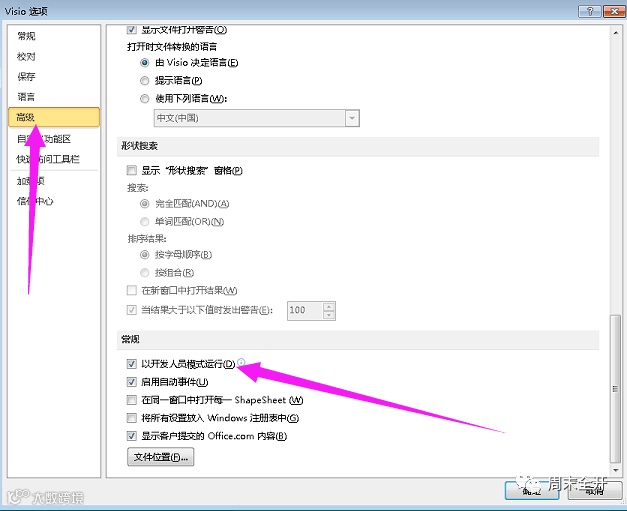Enable 显示“形状搜索”窗格 checkbox

[132, 170]
